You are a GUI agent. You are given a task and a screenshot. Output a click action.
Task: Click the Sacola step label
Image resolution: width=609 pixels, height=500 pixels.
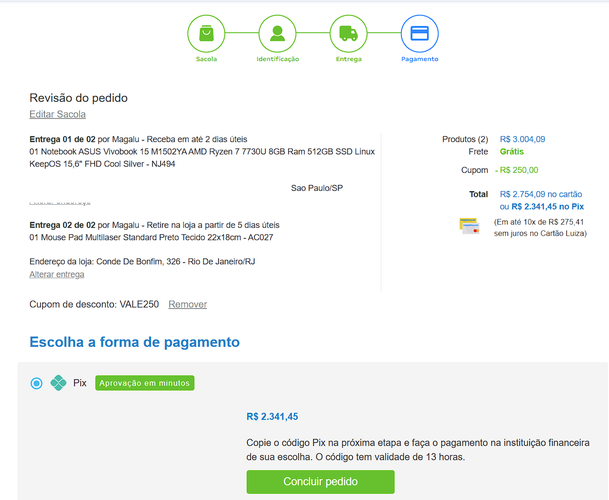[x=206, y=60]
